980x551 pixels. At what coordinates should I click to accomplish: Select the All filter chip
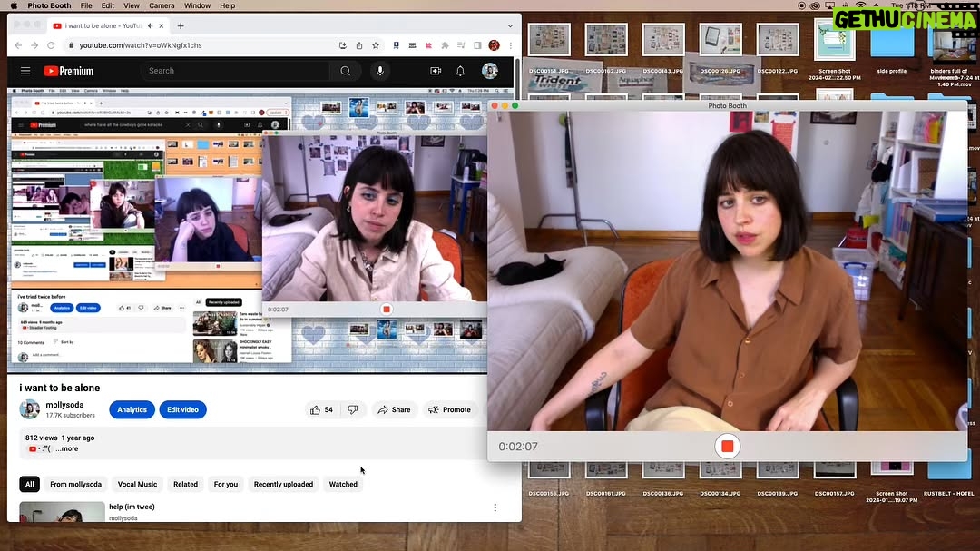point(29,484)
